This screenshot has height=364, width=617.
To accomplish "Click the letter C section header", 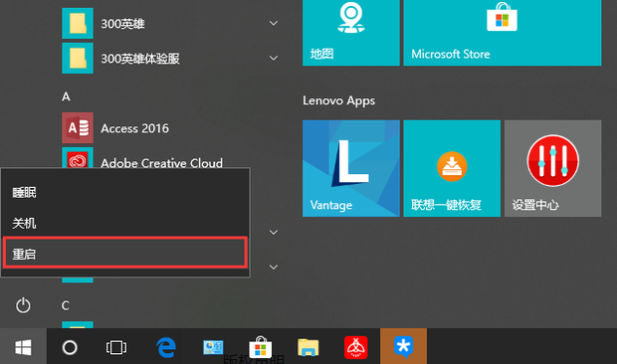I will pyautogui.click(x=66, y=305).
